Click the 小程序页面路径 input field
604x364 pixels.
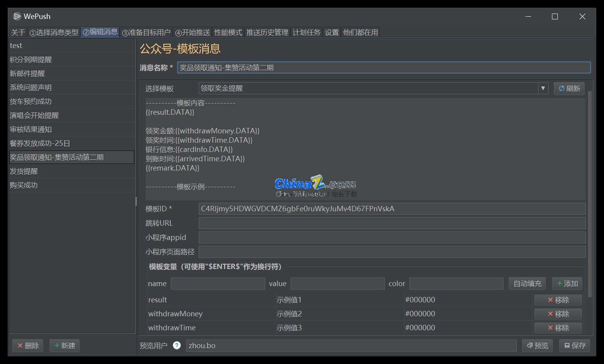click(392, 252)
